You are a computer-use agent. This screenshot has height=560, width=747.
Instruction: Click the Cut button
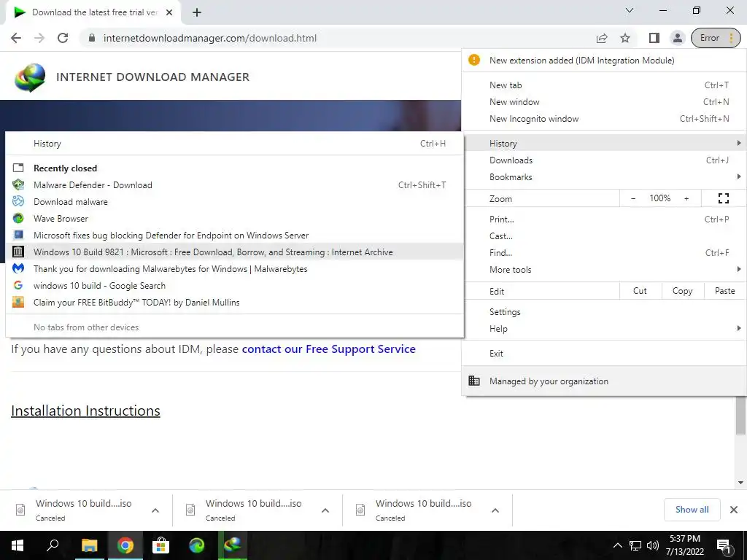(x=640, y=291)
